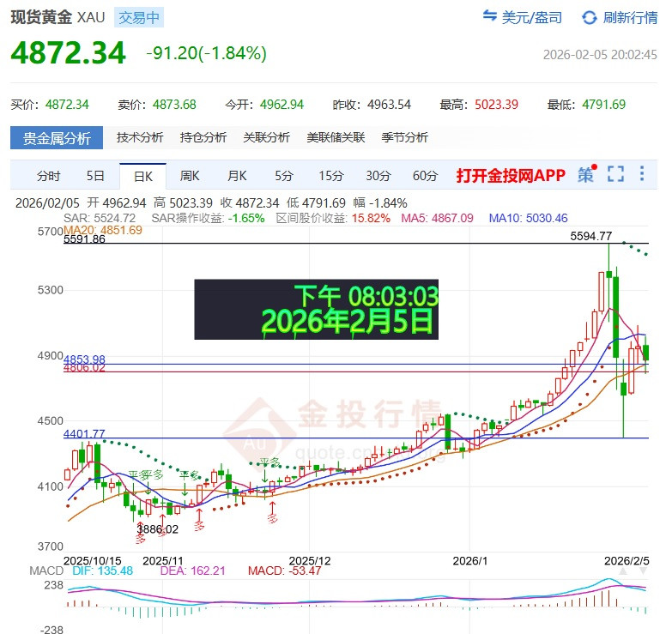
Task: Click the 刷新行情 refresh text
Action: (x=630, y=17)
